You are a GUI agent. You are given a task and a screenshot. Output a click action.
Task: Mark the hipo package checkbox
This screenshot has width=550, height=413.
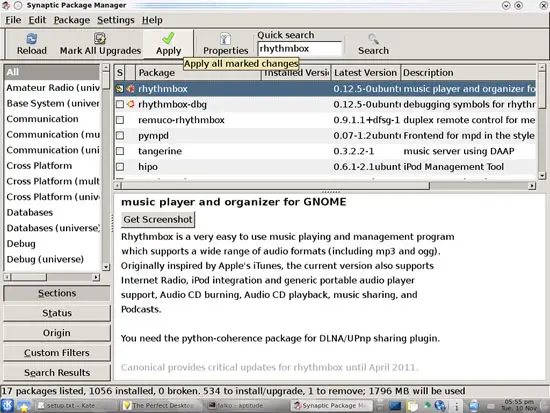coord(120,167)
